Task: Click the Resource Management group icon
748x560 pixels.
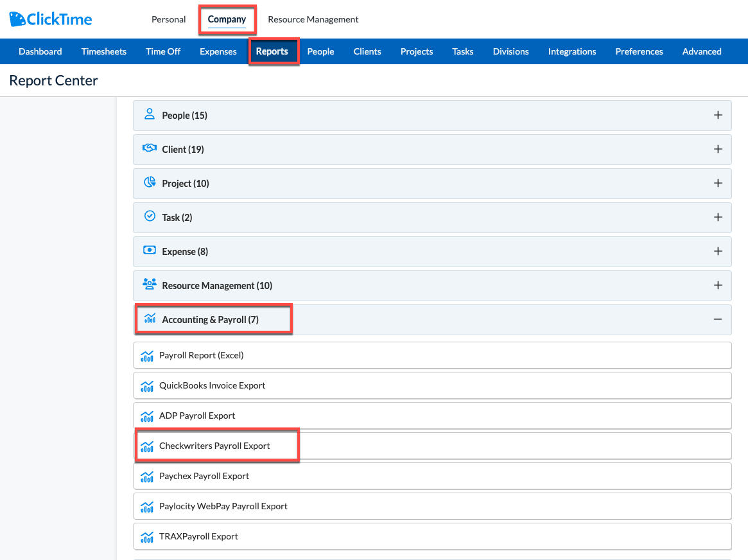Action: coord(150,284)
